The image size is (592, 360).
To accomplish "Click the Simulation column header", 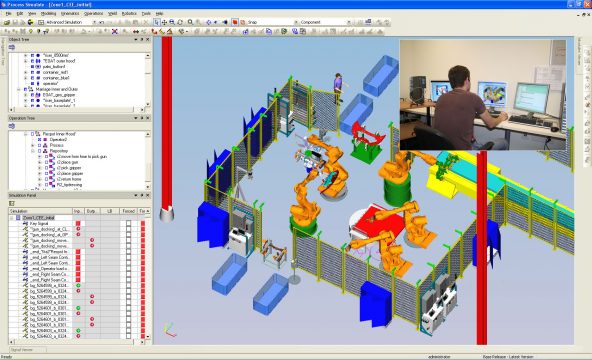I will tap(41, 211).
